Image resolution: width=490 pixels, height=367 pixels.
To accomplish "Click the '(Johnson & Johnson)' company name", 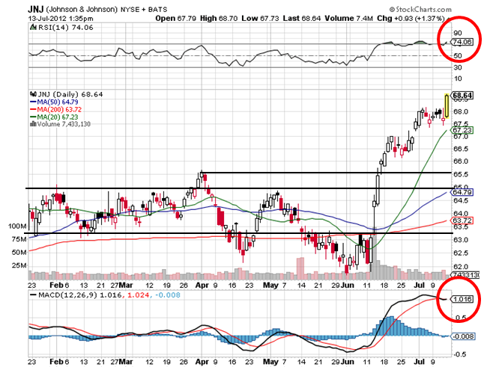I will pyautogui.click(x=82, y=9).
